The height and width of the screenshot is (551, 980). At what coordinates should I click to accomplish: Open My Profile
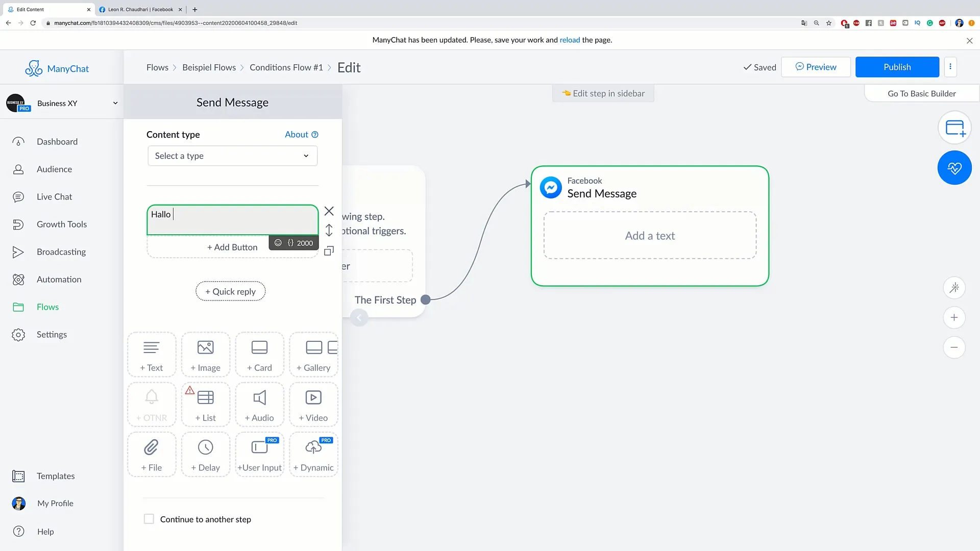click(x=55, y=504)
